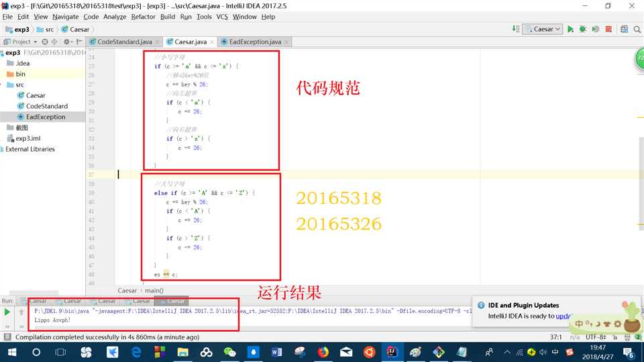Open the Build menu
This screenshot has width=644, height=362.
[168, 17]
